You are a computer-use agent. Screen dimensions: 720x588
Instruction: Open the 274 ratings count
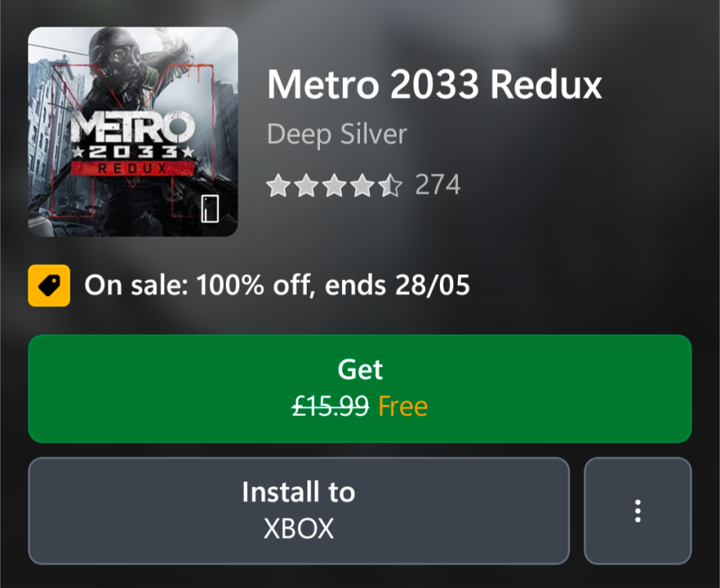click(438, 185)
